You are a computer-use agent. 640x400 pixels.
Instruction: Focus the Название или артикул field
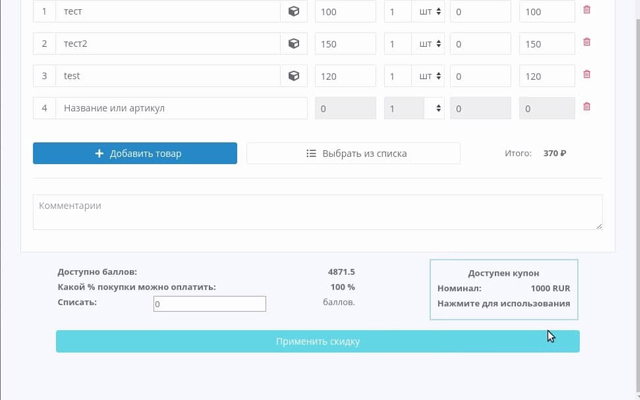(x=181, y=108)
